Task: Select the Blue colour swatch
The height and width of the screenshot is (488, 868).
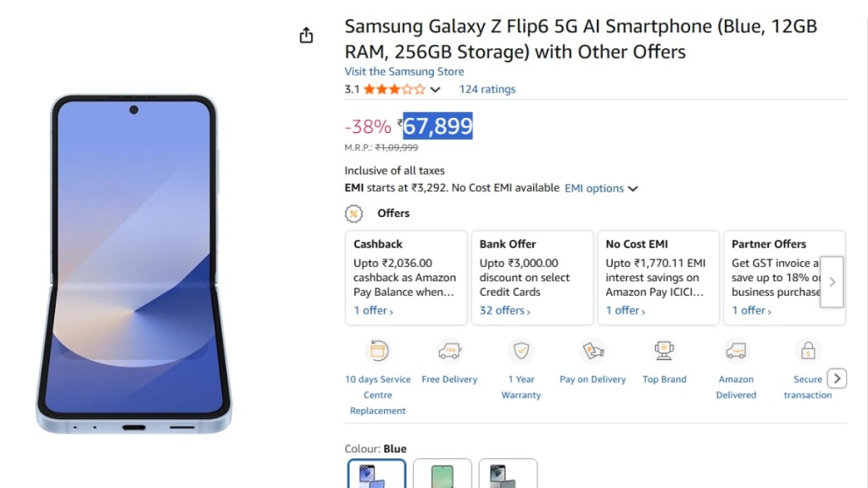Action: coord(377,474)
